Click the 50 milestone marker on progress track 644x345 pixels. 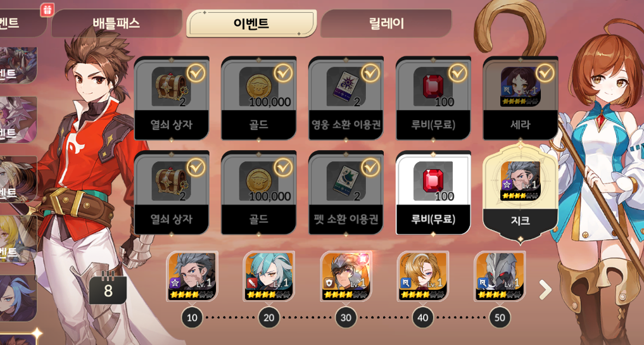click(x=500, y=318)
